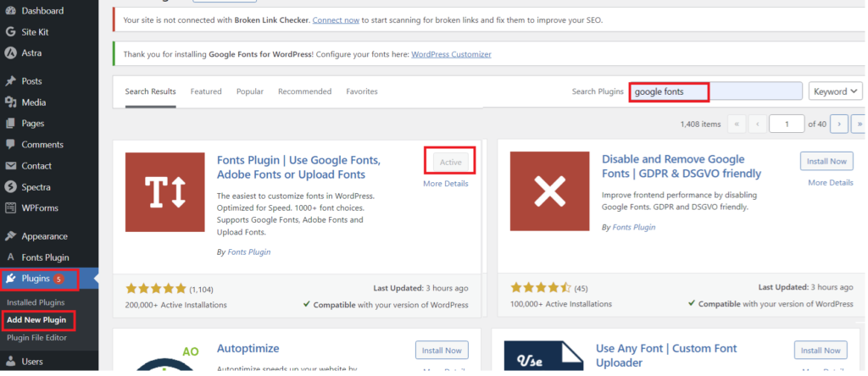View More Details for Fonts Plugin
The width and height of the screenshot is (868, 376).
(446, 184)
